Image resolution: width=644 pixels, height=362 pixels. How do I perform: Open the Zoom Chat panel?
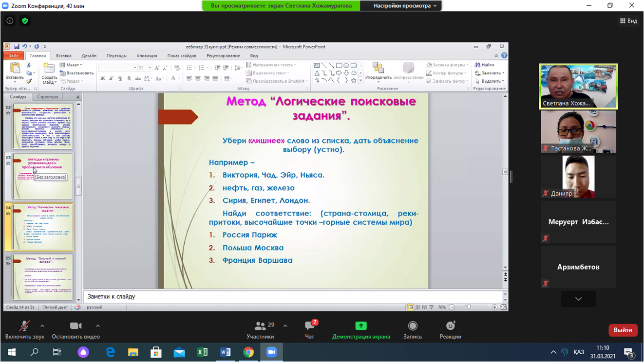point(309,326)
